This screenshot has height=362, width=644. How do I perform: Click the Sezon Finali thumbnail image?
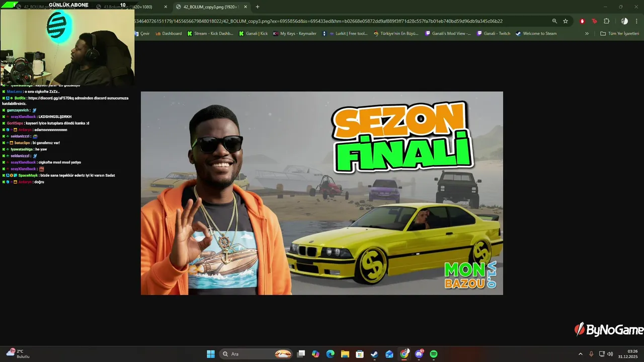[322, 193]
